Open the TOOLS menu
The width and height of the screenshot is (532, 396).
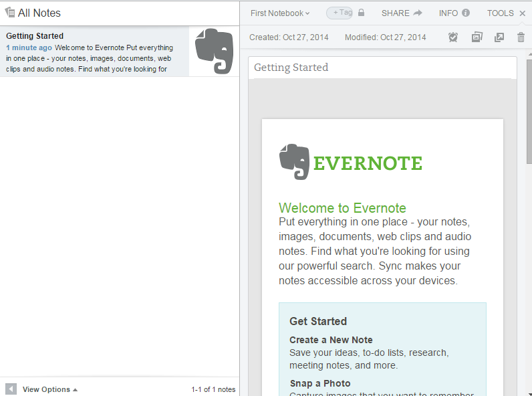[501, 13]
